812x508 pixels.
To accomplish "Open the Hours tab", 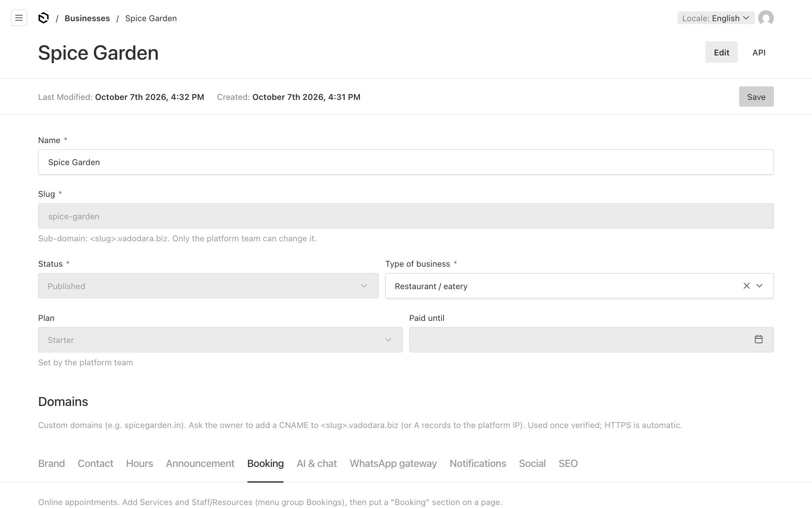I will (140, 464).
